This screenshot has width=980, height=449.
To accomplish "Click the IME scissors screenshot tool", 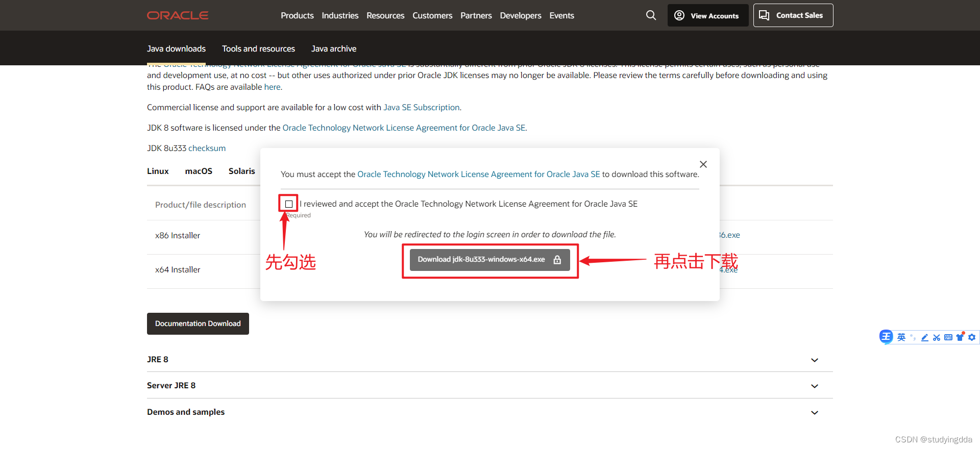I will pos(937,337).
